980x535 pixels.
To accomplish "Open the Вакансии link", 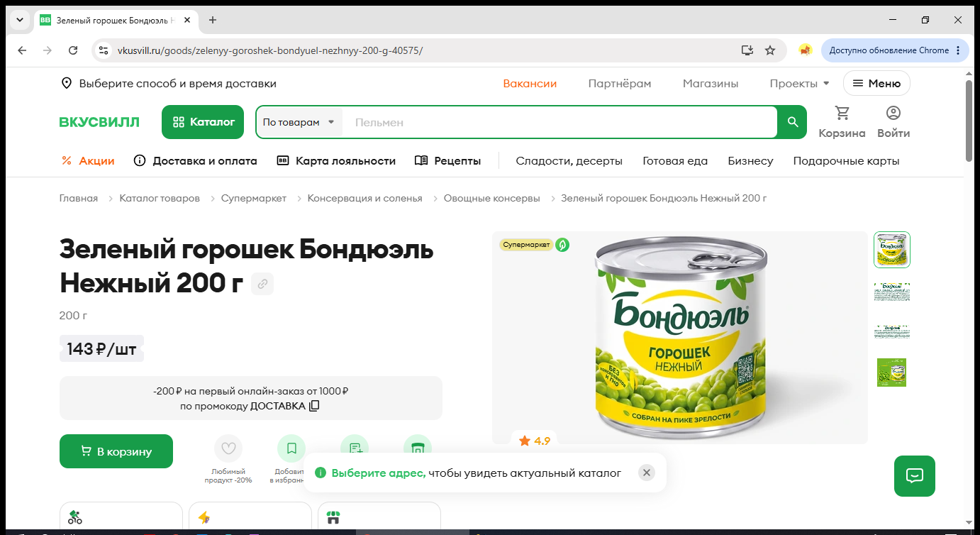I will point(530,83).
